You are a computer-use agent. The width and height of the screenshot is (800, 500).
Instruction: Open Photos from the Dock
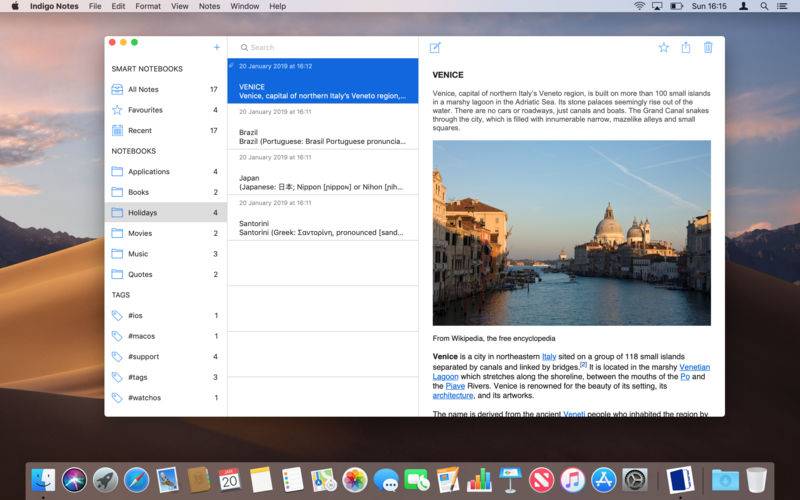click(x=355, y=480)
